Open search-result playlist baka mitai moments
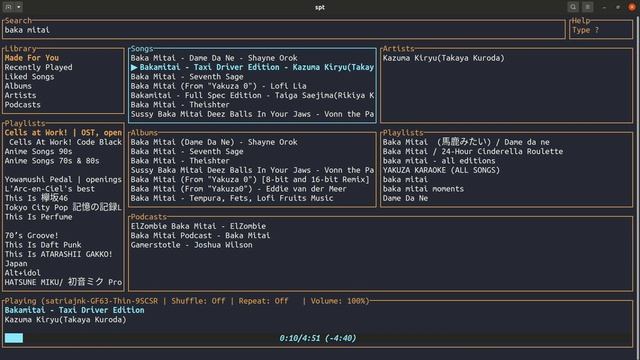The image size is (640, 360). (423, 189)
